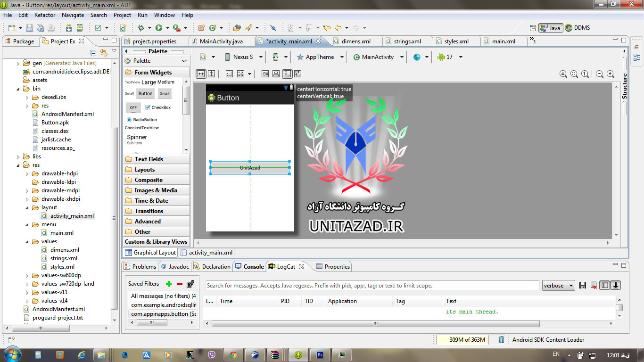Open the Navigate menu
Viewport: 644px width, 362px height.
(x=73, y=15)
